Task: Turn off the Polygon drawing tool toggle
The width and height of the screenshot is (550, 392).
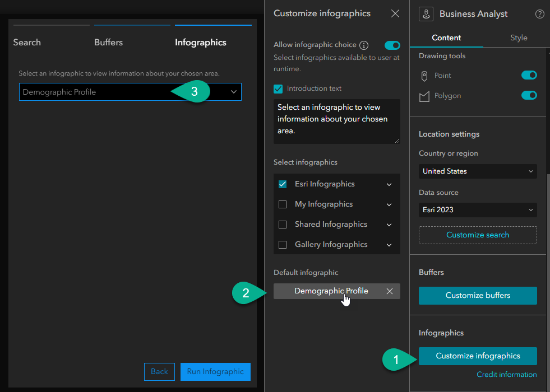Action: (529, 95)
